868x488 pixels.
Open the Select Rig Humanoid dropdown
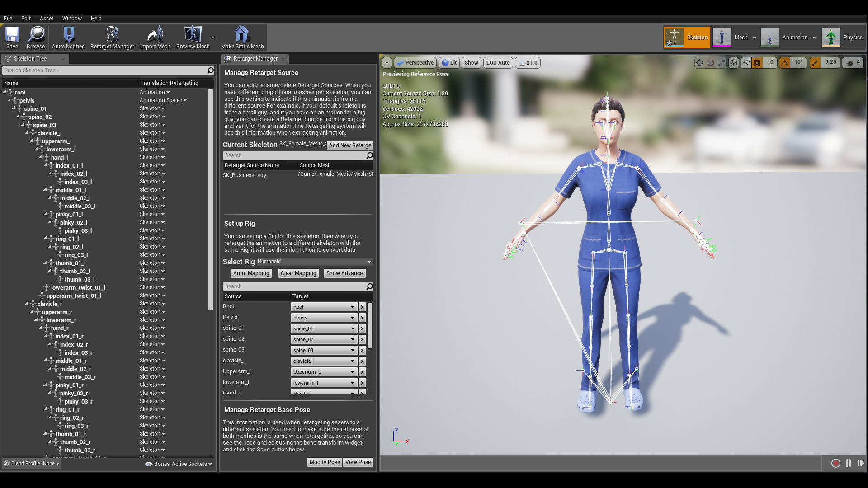315,262
